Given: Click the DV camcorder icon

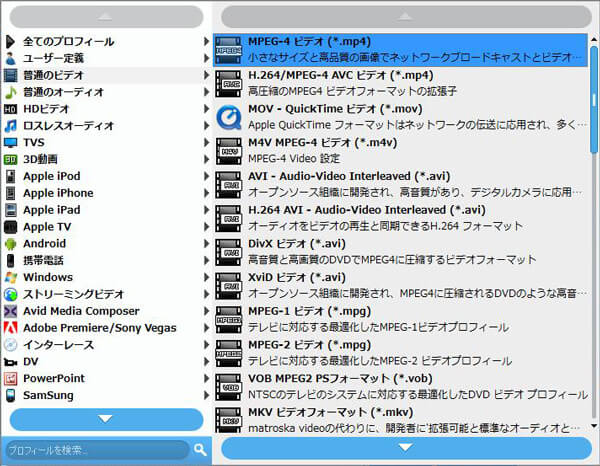Looking at the screenshot, I should pos(10,362).
